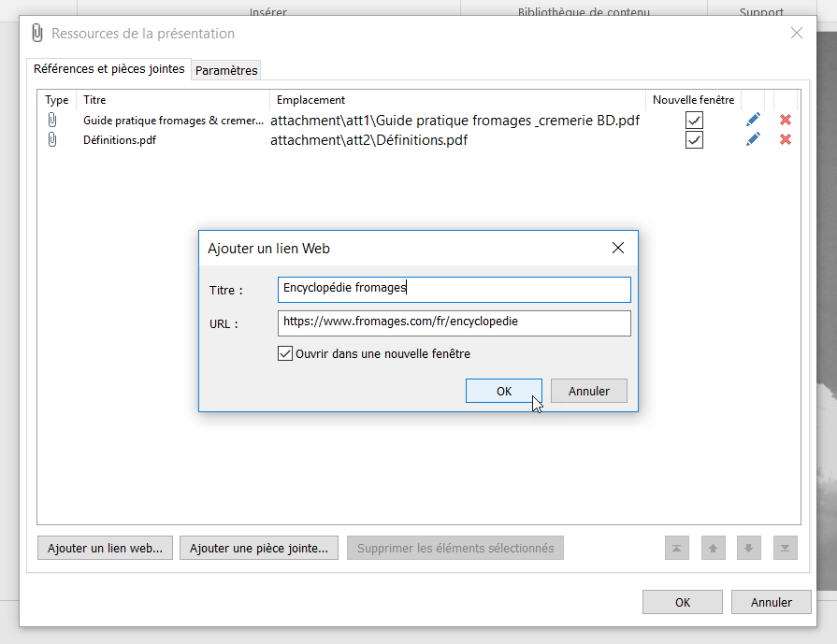The image size is (837, 644).
Task: Toggle Nouvelle fenêtre checkbox for Définitions.pdf
Action: 694,139
